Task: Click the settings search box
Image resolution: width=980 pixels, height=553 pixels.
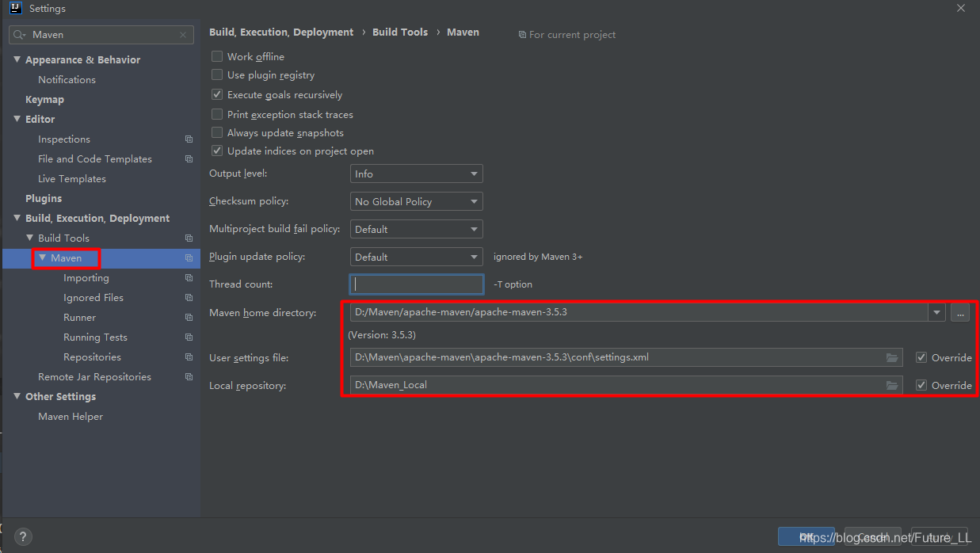Action: point(101,35)
